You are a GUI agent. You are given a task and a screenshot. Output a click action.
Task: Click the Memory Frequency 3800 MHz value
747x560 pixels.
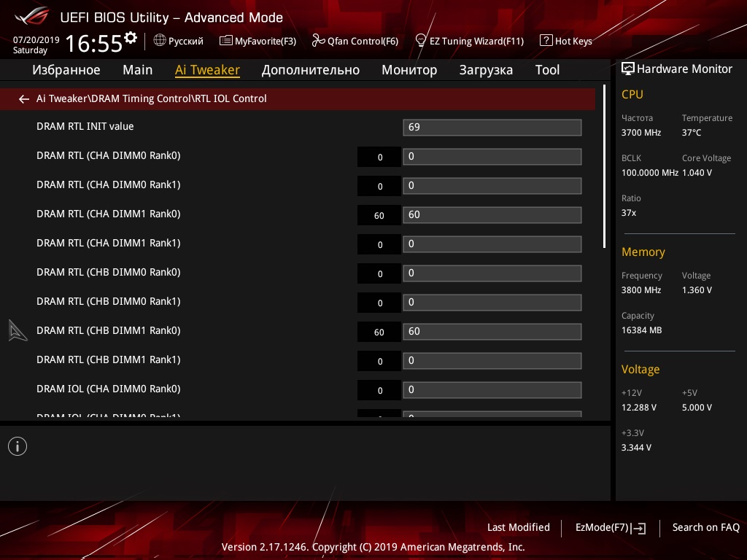click(x=641, y=290)
